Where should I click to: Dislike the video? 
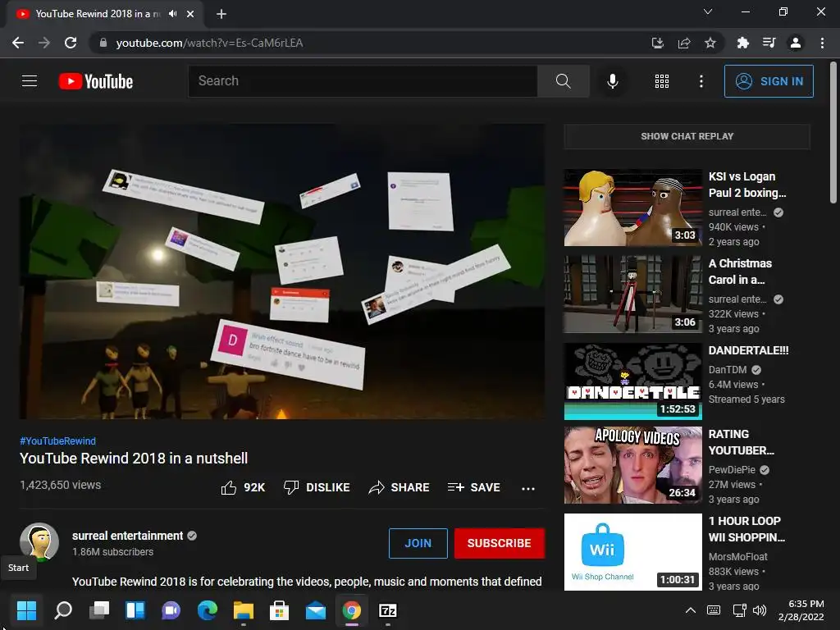(317, 487)
